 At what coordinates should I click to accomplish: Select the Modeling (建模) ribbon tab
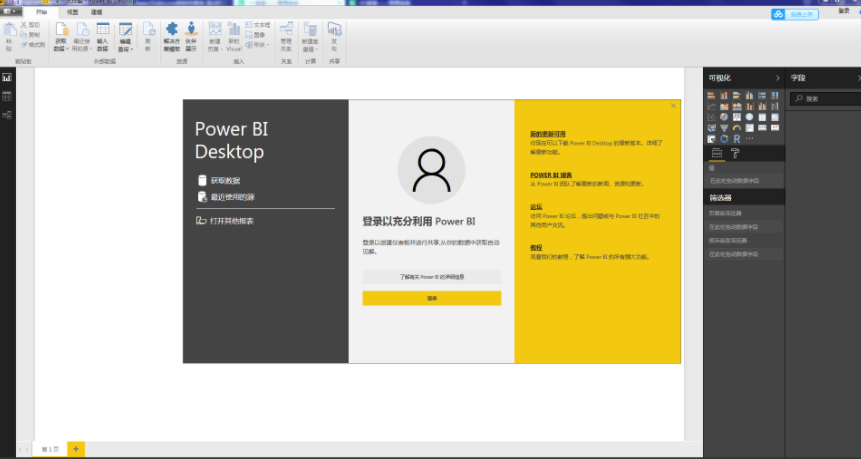pyautogui.click(x=97, y=12)
